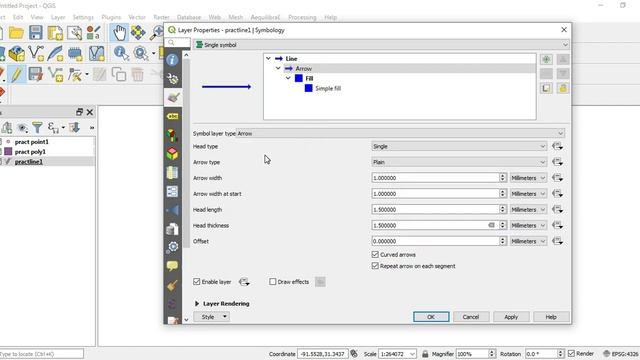
Task: Open the Vector menu
Action: (137, 17)
